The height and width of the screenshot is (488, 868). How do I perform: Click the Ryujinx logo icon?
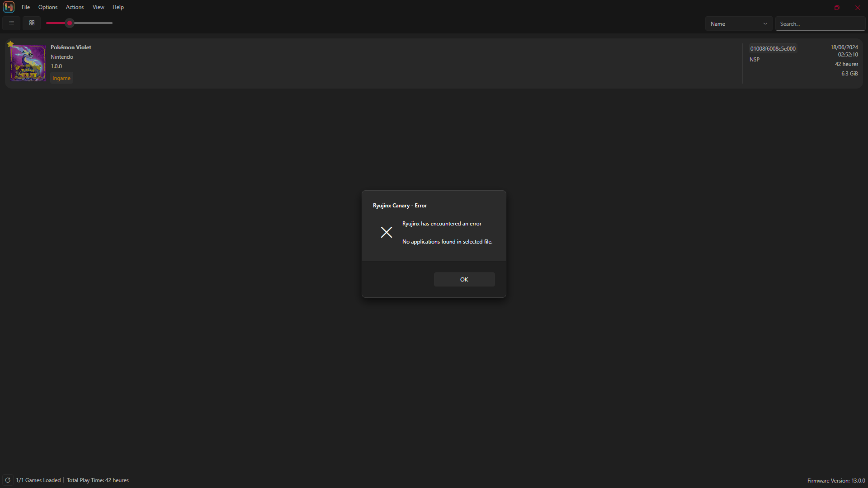[9, 7]
